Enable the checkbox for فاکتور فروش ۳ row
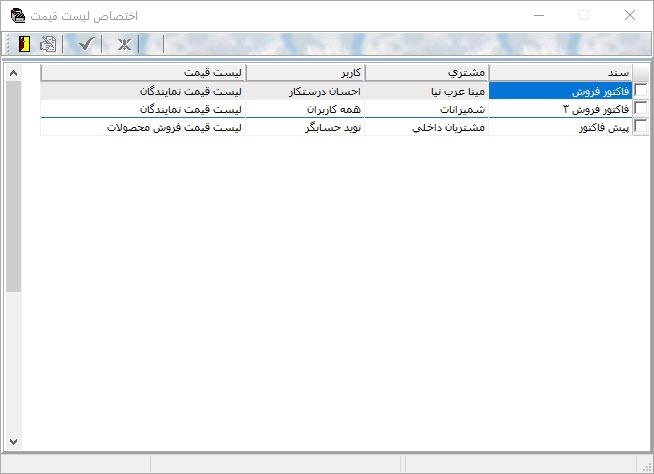 [641, 109]
